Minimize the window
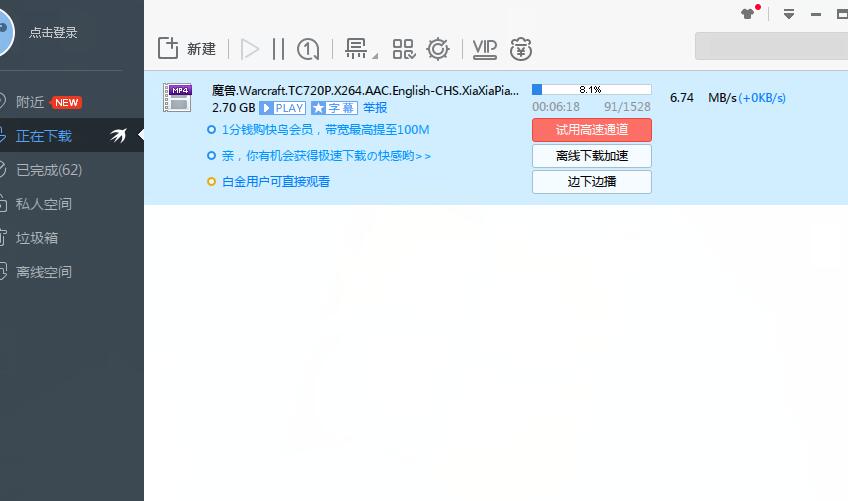Viewport: 848px width, 501px height. coord(816,15)
